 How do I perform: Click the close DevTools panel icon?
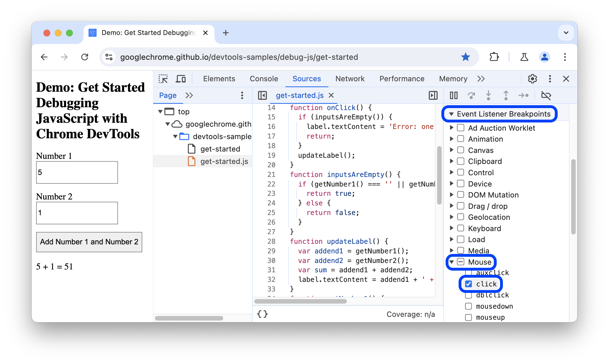click(566, 78)
